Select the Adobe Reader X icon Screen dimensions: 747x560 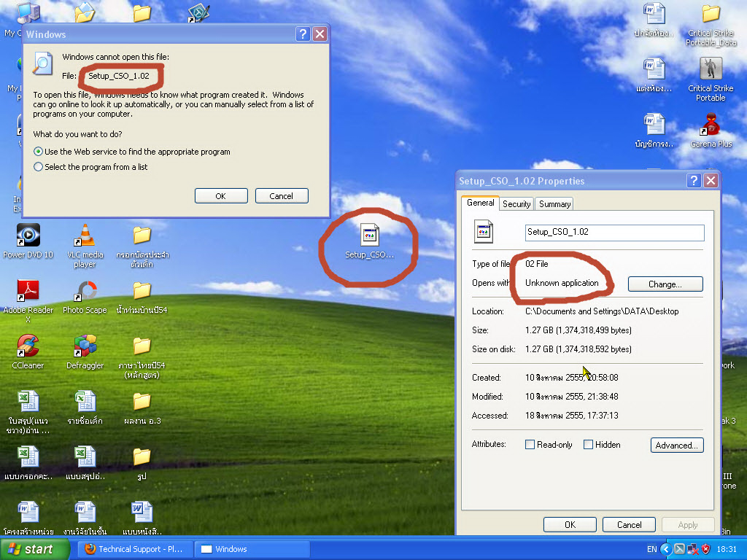[28, 290]
